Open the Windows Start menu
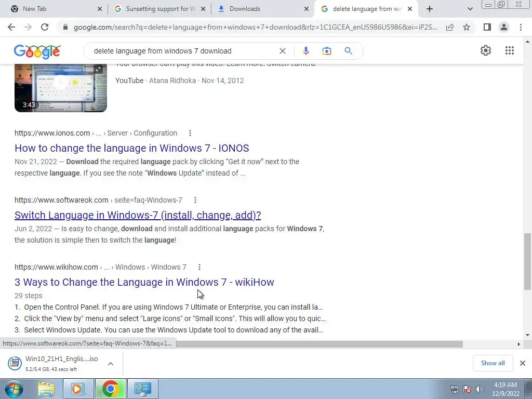Image resolution: width=532 pixels, height=399 pixels. (14, 389)
